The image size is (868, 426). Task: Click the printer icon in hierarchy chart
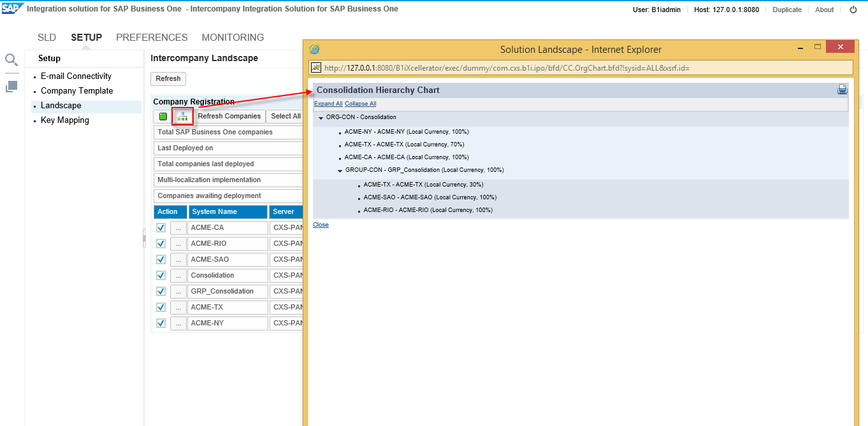(842, 90)
